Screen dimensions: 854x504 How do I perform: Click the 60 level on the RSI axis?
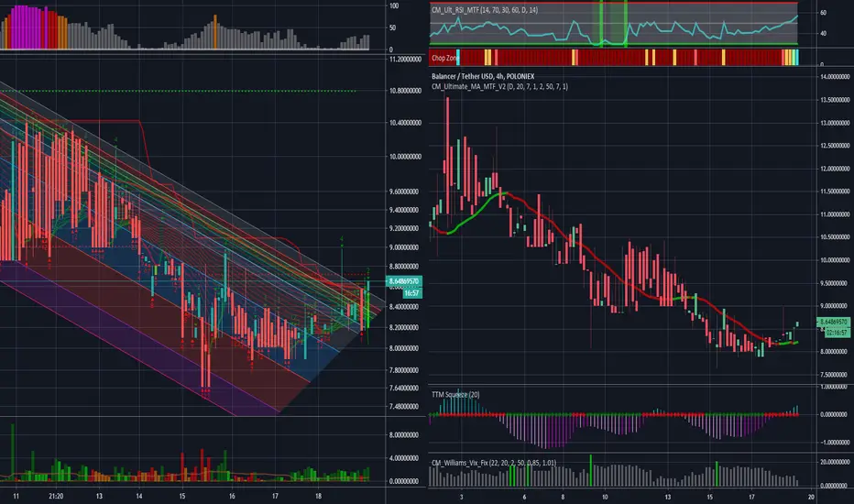click(823, 13)
